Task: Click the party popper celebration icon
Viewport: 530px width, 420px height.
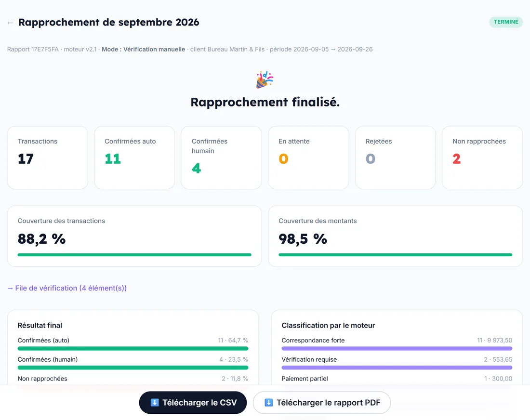Action: click(x=265, y=79)
